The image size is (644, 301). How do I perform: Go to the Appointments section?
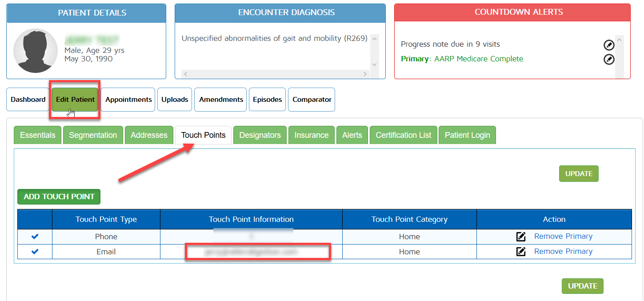[128, 100]
